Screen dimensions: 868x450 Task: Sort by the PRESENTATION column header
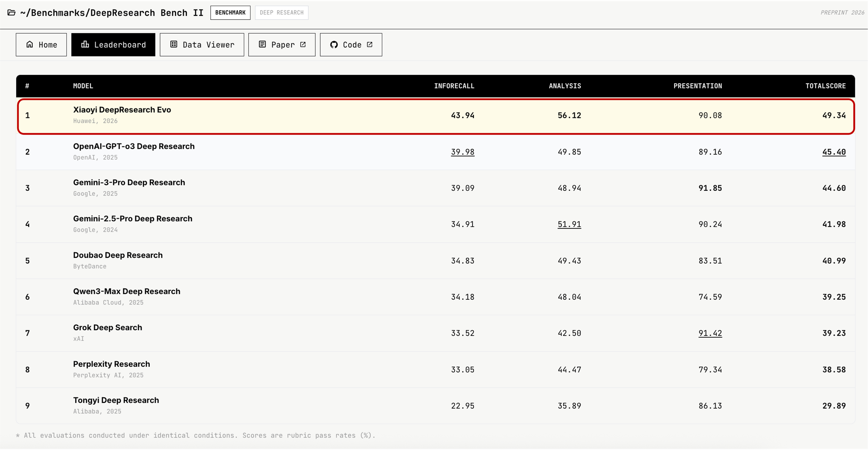pyautogui.click(x=697, y=86)
